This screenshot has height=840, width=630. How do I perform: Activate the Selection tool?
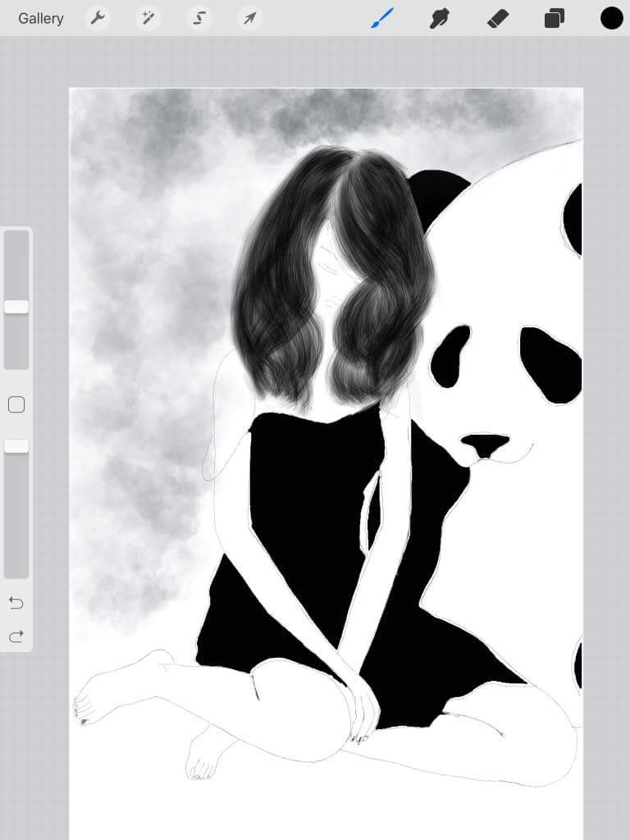[199, 18]
